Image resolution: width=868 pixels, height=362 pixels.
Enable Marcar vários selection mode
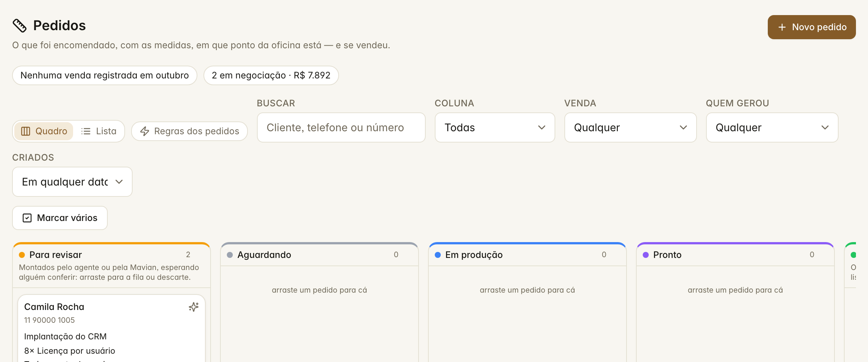(60, 218)
